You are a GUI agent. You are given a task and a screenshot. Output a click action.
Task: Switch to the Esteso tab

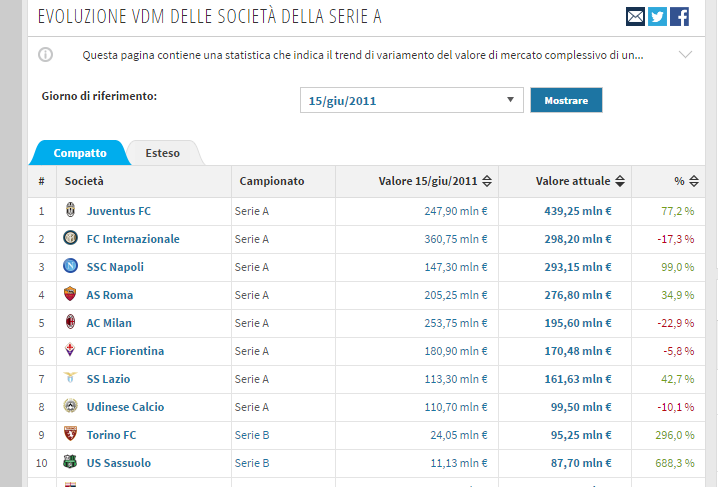[x=162, y=153]
